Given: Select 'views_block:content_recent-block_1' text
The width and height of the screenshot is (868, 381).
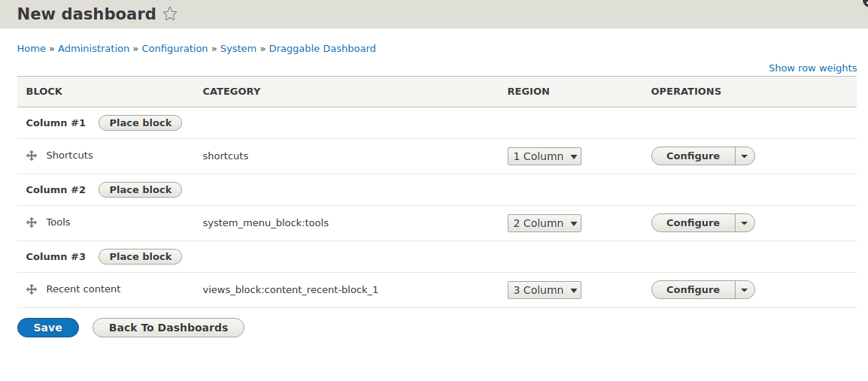Looking at the screenshot, I should 290,290.
